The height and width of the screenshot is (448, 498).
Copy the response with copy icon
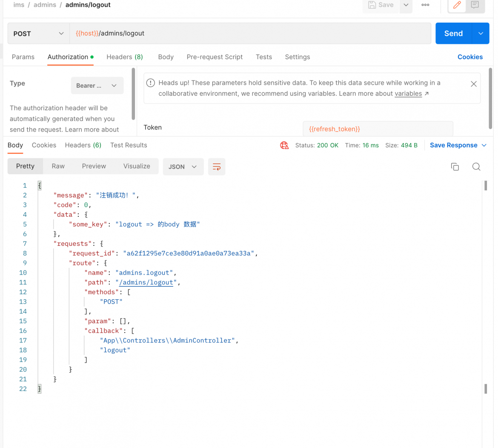point(455,167)
